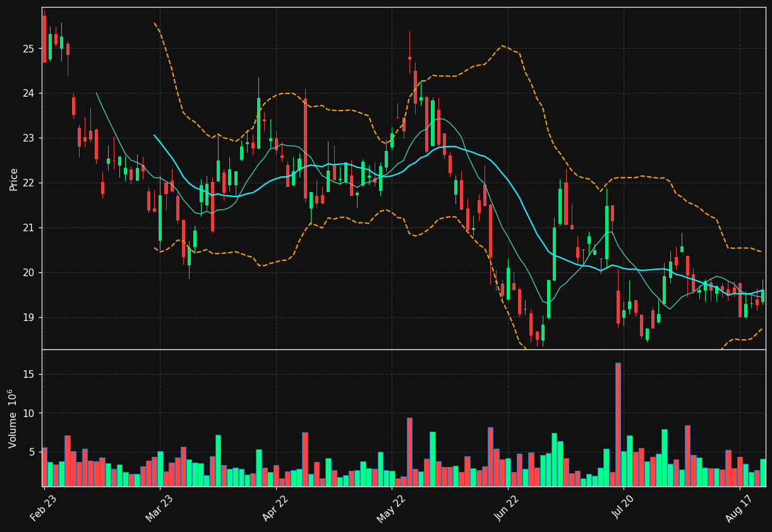Click the 10 volume tick label
772x532 pixels.
point(30,413)
